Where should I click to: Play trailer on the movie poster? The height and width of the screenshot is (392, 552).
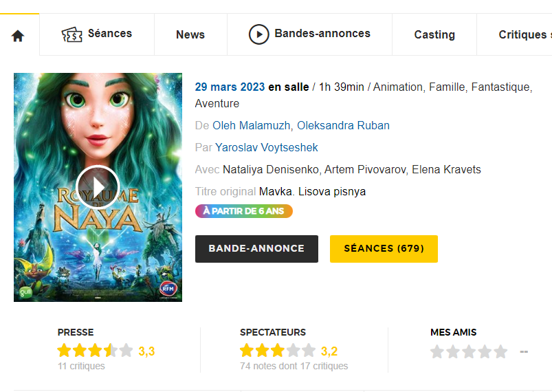pos(98,187)
